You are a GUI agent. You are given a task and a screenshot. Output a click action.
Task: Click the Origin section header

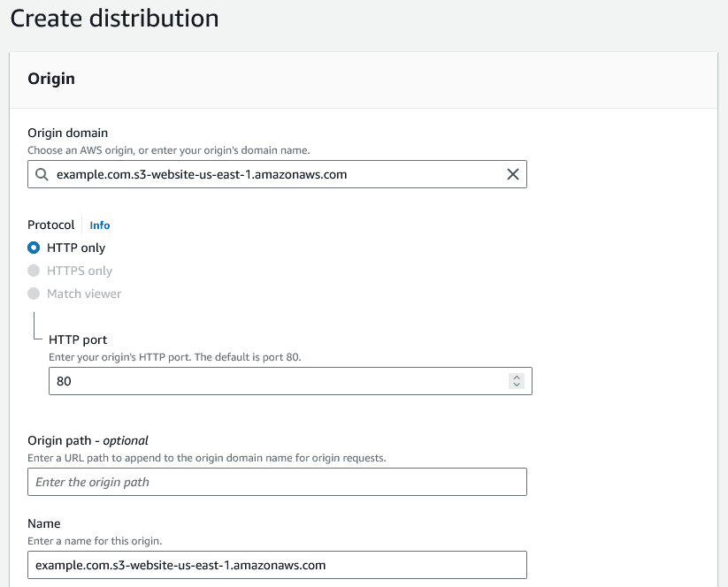coord(50,79)
